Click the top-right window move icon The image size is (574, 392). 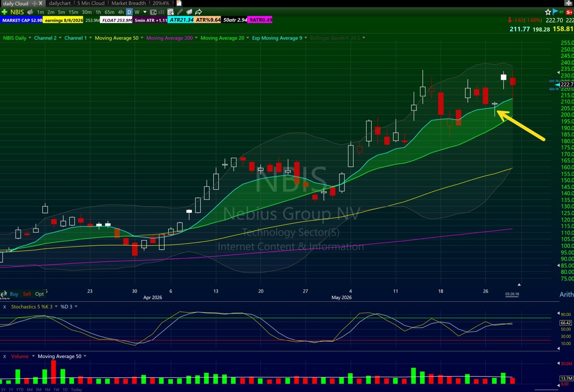569,3
